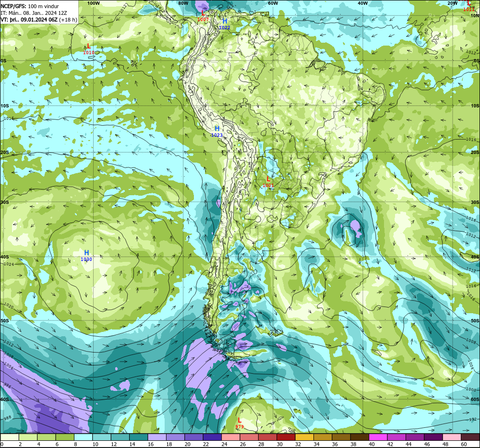Screen dimensions: 480x448
Task: Pick the 28–30 red legend swatch
Action: [x=267, y=437]
